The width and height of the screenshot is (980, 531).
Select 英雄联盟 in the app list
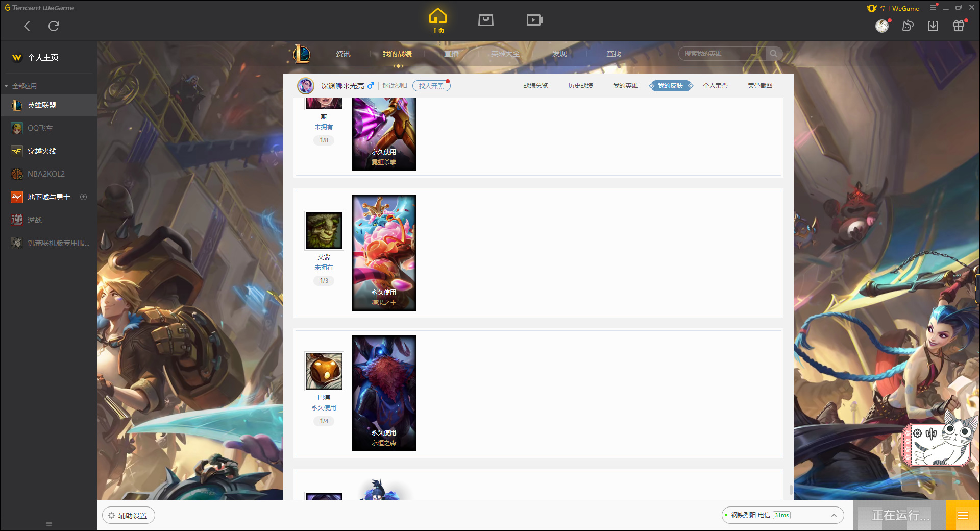coord(48,105)
